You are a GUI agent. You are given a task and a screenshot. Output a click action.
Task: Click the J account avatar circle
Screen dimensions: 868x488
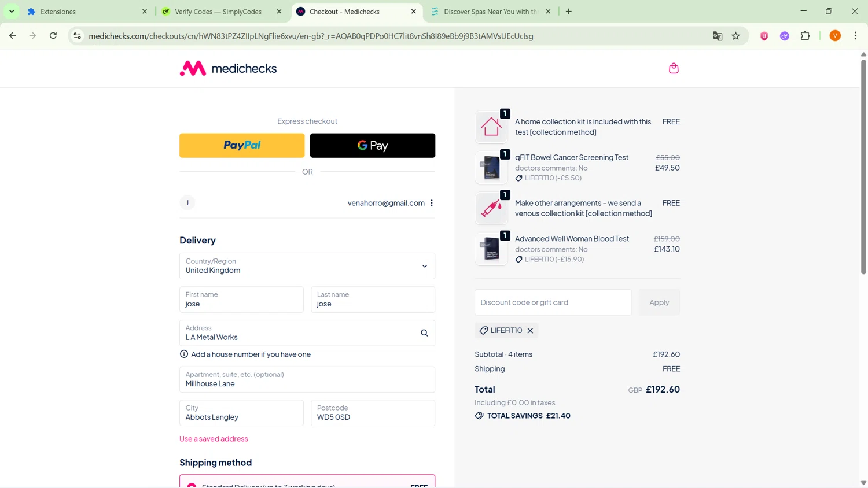coord(187,203)
